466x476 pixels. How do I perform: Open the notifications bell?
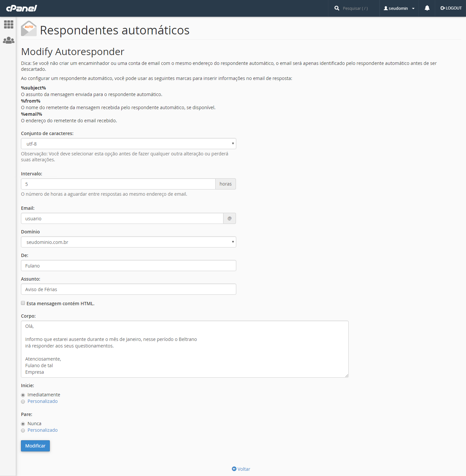tap(427, 8)
